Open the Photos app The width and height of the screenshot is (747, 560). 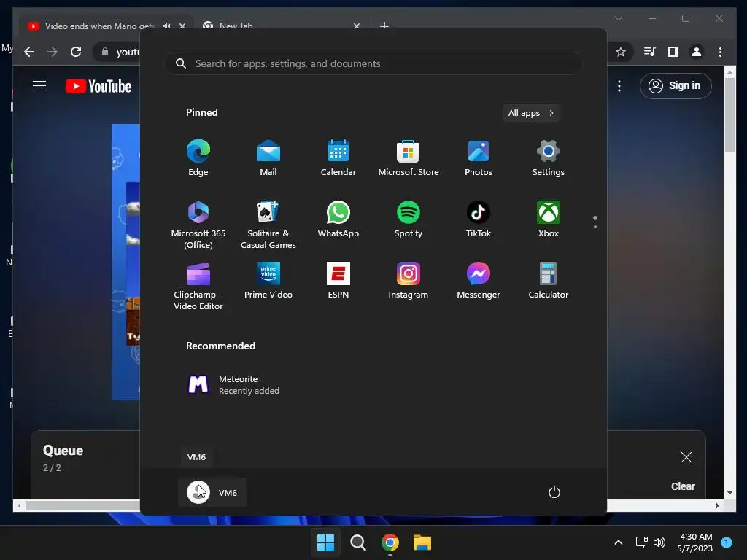click(x=479, y=157)
